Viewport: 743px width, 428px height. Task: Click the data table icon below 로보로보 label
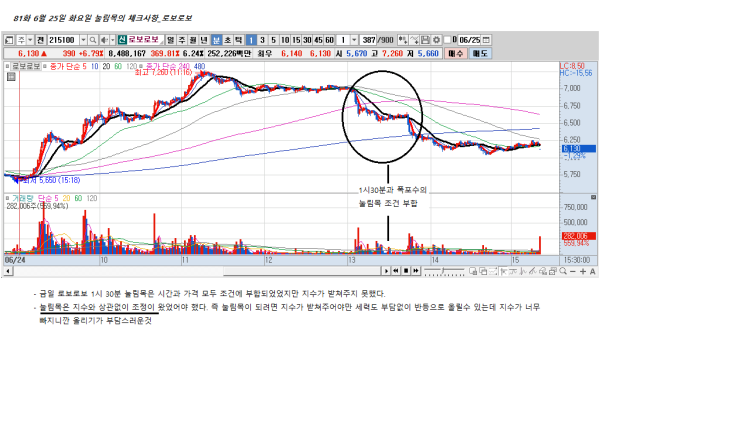(11, 76)
